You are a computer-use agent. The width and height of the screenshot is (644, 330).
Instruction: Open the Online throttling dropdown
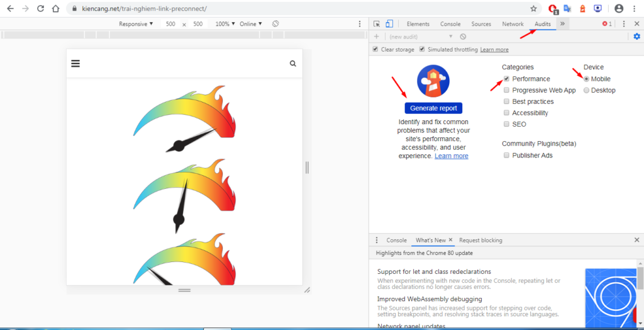[250, 24]
